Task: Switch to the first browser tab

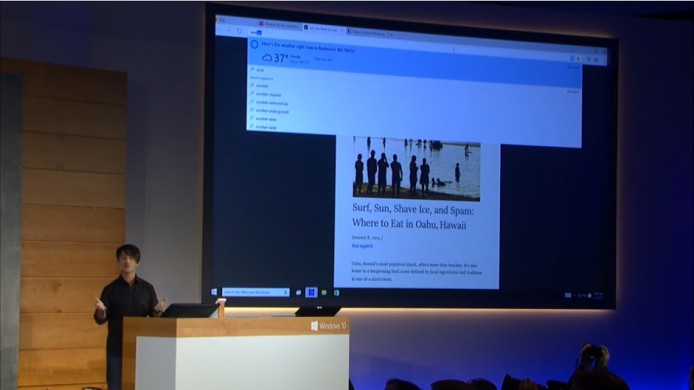Action: (279, 25)
